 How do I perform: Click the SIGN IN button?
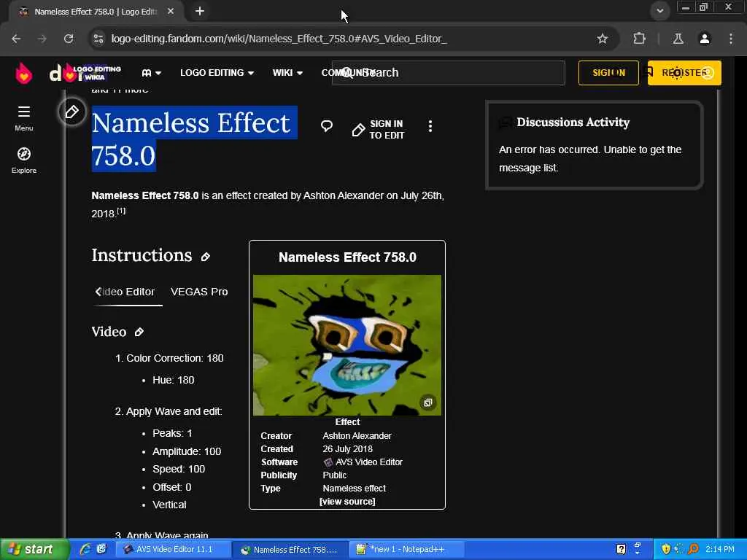[x=608, y=73]
